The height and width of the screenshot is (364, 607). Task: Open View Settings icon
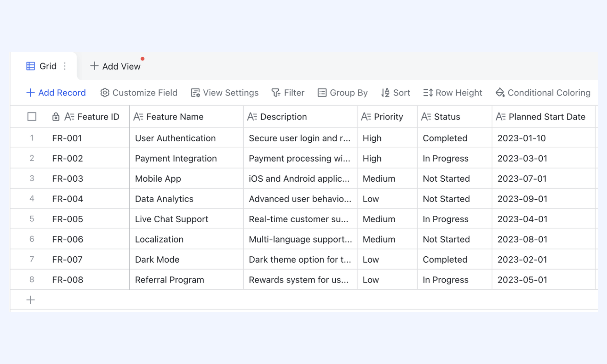point(195,93)
